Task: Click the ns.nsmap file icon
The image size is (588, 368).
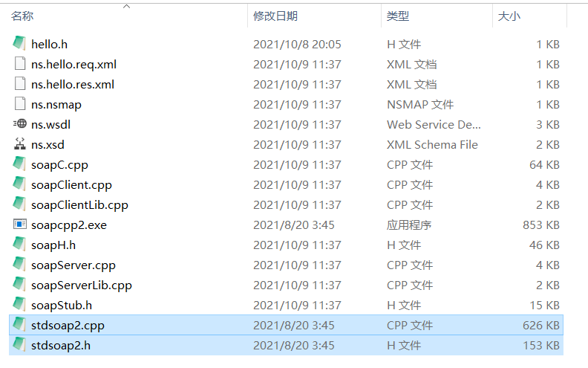Action: (x=20, y=103)
